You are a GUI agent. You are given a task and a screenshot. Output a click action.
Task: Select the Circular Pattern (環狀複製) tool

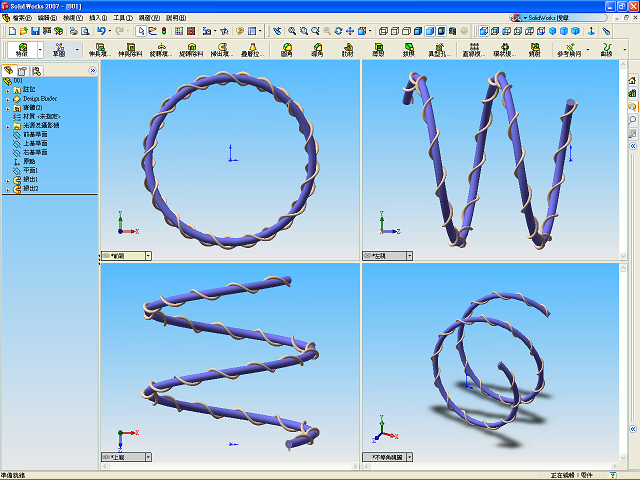(x=504, y=50)
